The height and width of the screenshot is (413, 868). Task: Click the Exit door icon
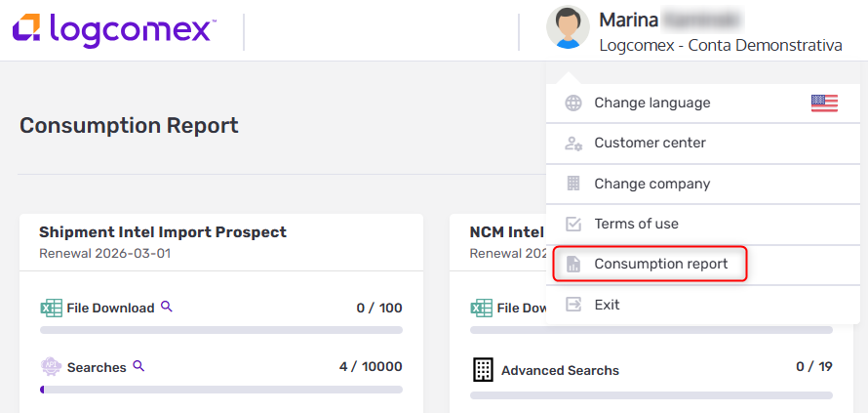point(573,305)
